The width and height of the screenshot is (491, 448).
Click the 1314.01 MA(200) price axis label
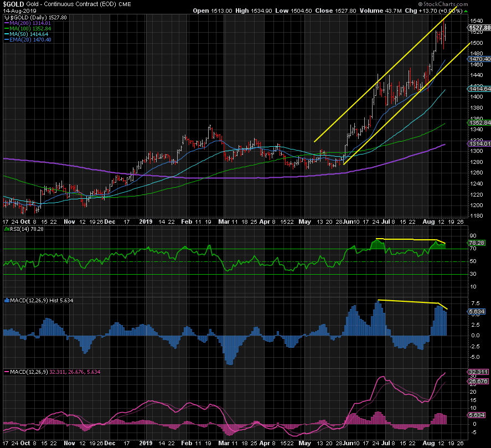pyautogui.click(x=479, y=143)
